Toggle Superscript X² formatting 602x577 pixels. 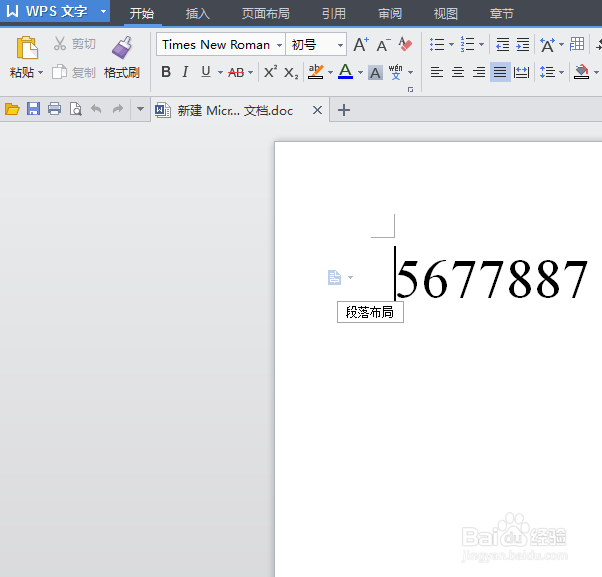270,72
